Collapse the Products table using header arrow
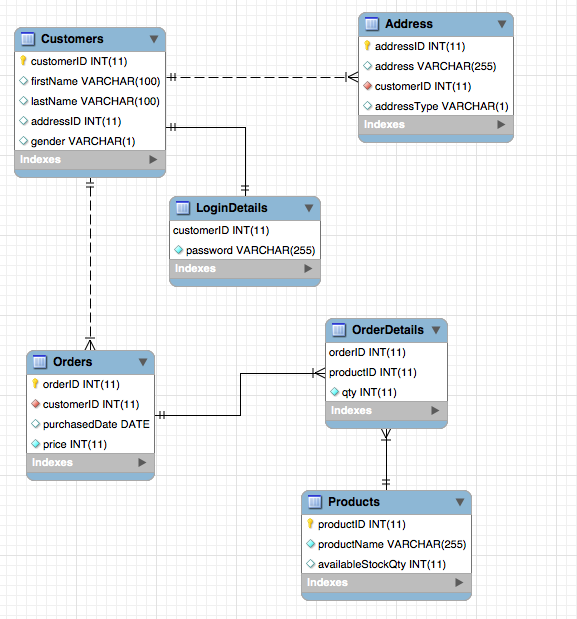 coord(460,502)
